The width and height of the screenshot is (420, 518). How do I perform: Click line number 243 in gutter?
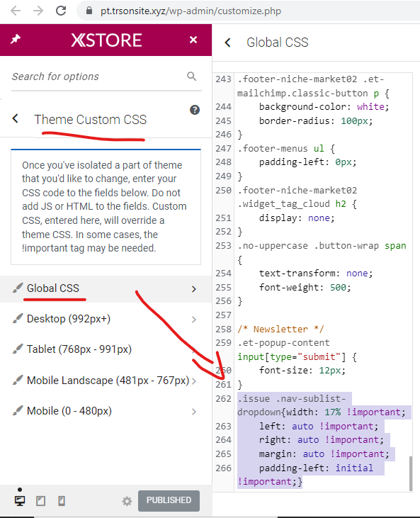224,79
